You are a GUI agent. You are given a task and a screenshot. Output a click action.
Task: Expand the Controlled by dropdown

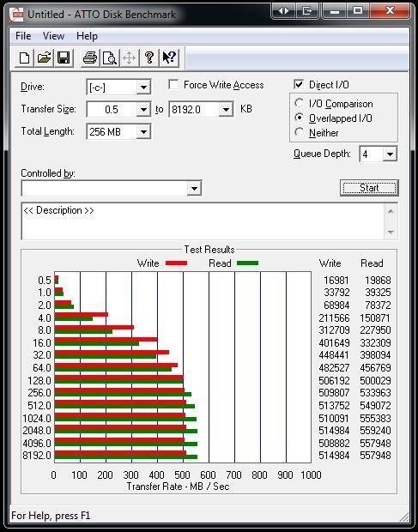pyautogui.click(x=194, y=188)
